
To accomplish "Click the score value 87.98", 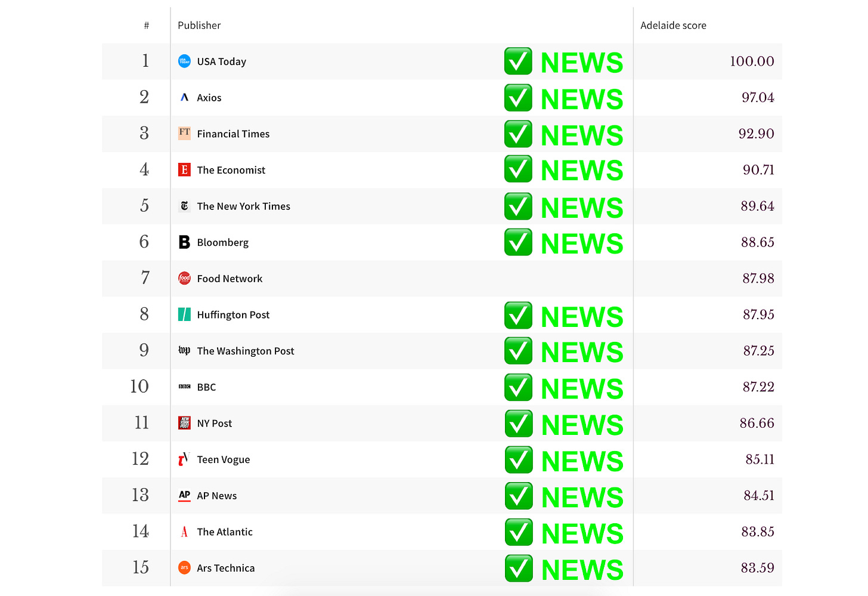I will pos(758,279).
